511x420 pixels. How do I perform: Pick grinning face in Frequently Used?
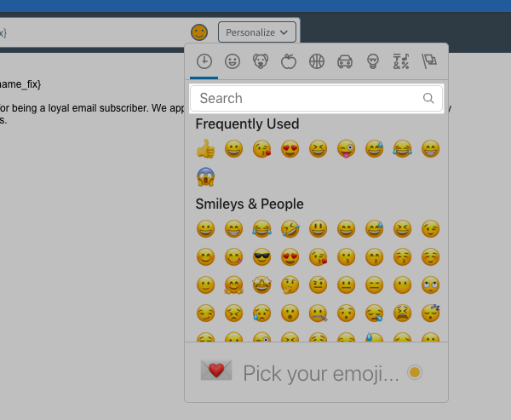(233, 149)
